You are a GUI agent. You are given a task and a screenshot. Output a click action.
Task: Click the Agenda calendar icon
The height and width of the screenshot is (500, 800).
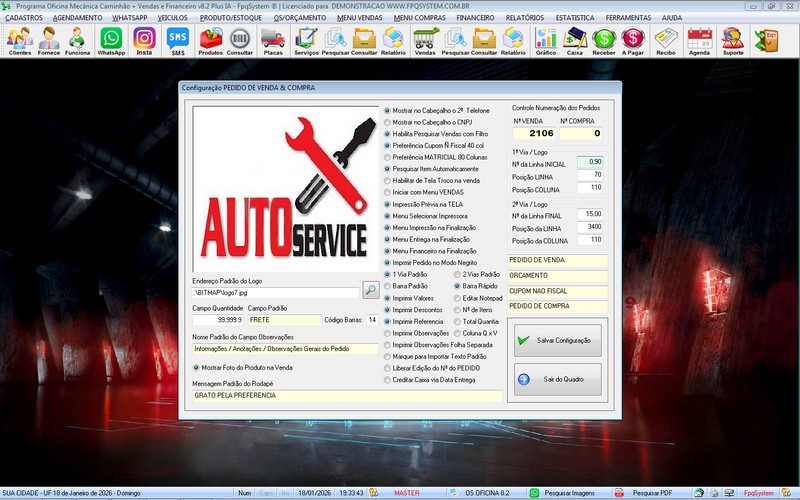[x=699, y=41]
